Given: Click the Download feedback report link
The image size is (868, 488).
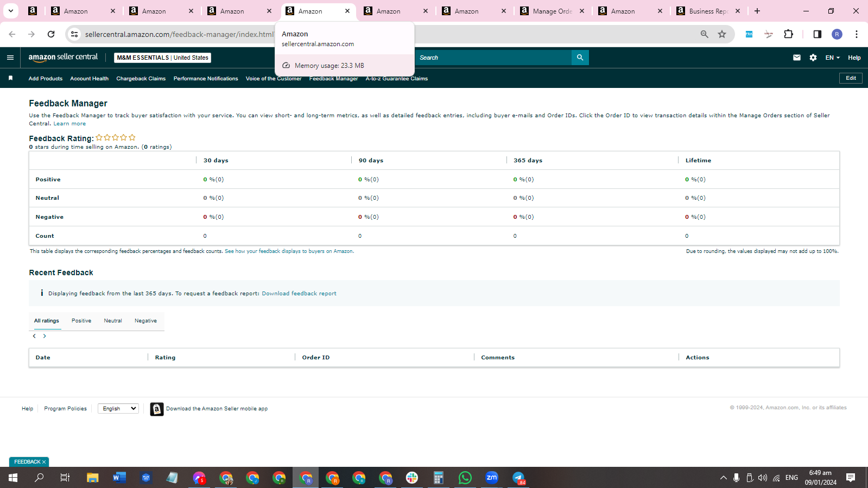Looking at the screenshot, I should [x=299, y=294].
